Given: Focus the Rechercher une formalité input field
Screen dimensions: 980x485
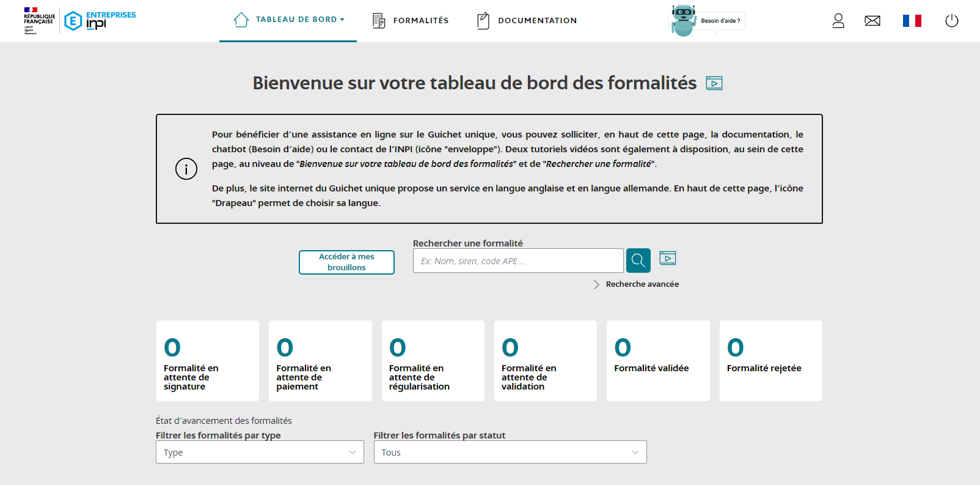Looking at the screenshot, I should click(517, 261).
